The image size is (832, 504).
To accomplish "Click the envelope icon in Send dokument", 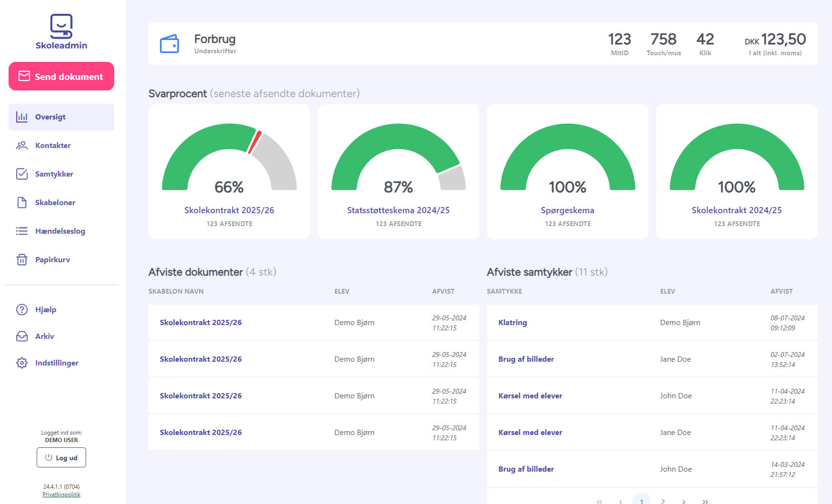I will (24, 76).
